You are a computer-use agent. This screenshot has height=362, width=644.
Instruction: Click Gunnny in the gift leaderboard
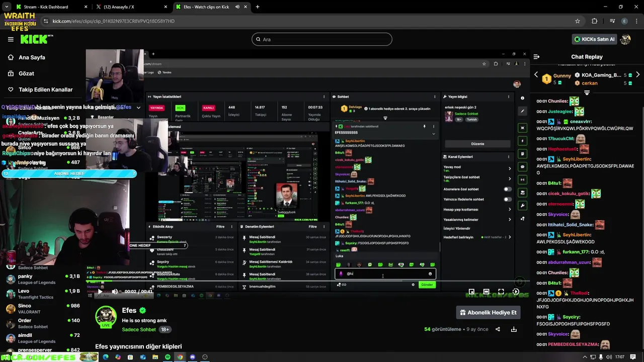pos(562,75)
